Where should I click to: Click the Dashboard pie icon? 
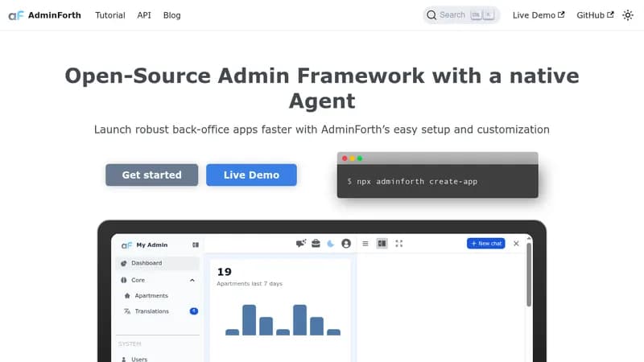point(124,263)
